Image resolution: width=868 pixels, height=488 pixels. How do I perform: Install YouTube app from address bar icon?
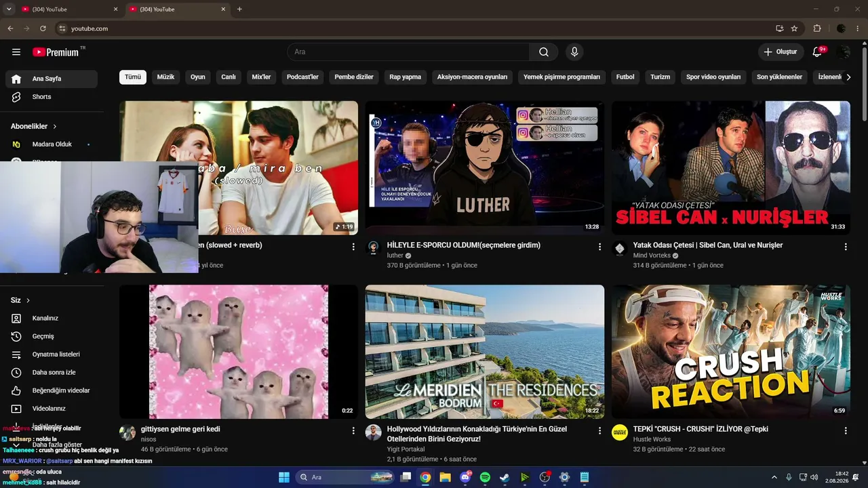[x=780, y=28]
